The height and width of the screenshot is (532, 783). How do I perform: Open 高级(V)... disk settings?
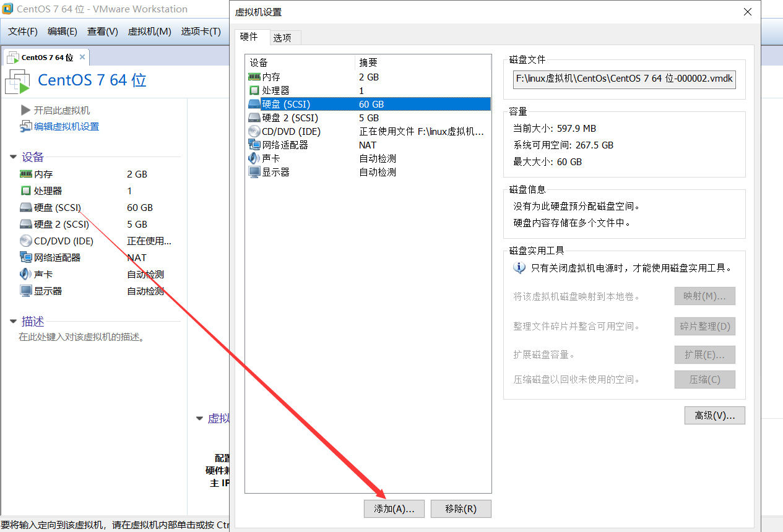715,416
